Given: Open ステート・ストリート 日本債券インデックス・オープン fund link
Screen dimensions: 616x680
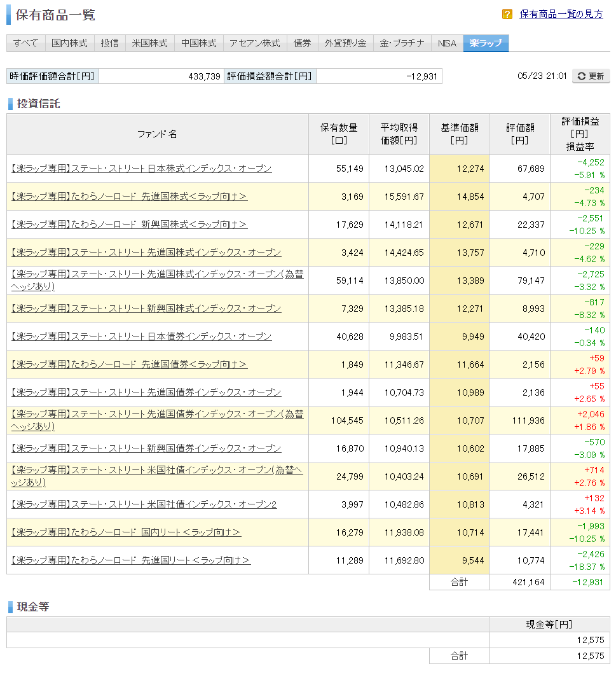Looking at the screenshot, I should (141, 336).
